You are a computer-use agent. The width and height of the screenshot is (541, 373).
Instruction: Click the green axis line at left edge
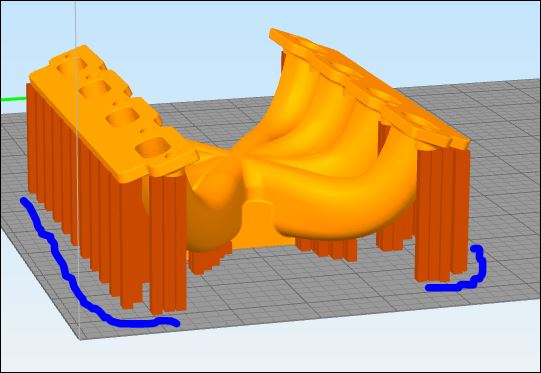click(14, 99)
